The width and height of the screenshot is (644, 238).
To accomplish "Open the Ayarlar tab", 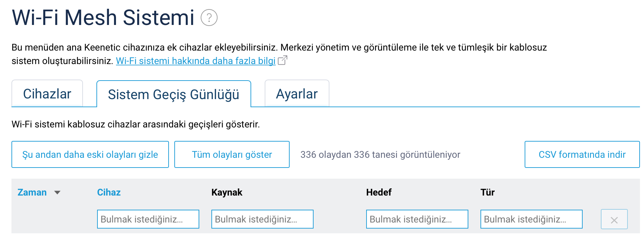I will (297, 94).
